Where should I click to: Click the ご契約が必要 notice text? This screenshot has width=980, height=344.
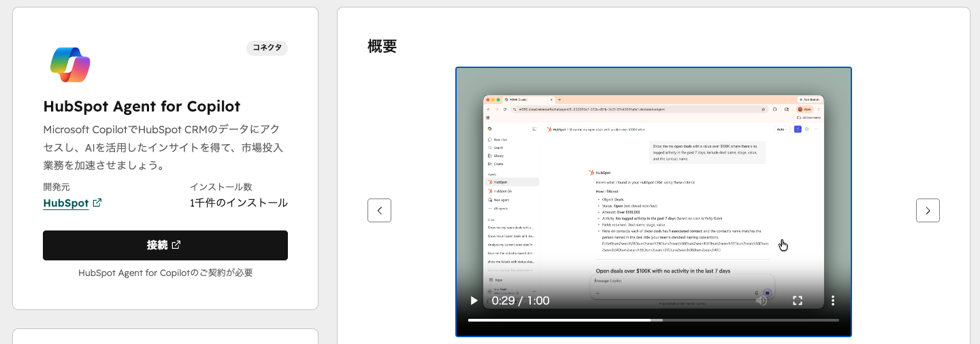pos(165,273)
